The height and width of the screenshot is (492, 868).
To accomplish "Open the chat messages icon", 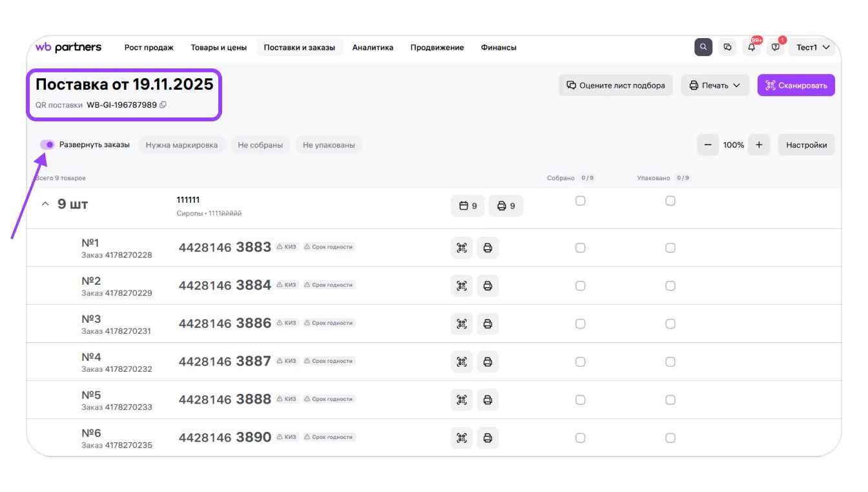I will (x=728, y=47).
